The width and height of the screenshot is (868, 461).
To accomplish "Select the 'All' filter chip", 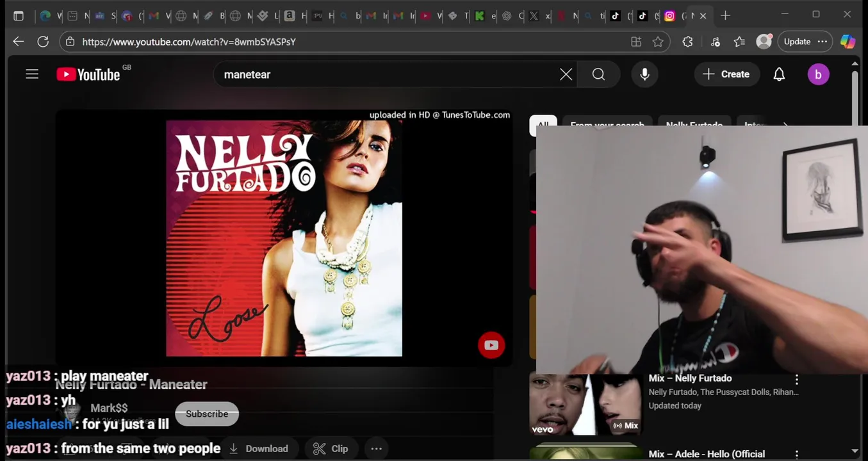I will coord(543,125).
